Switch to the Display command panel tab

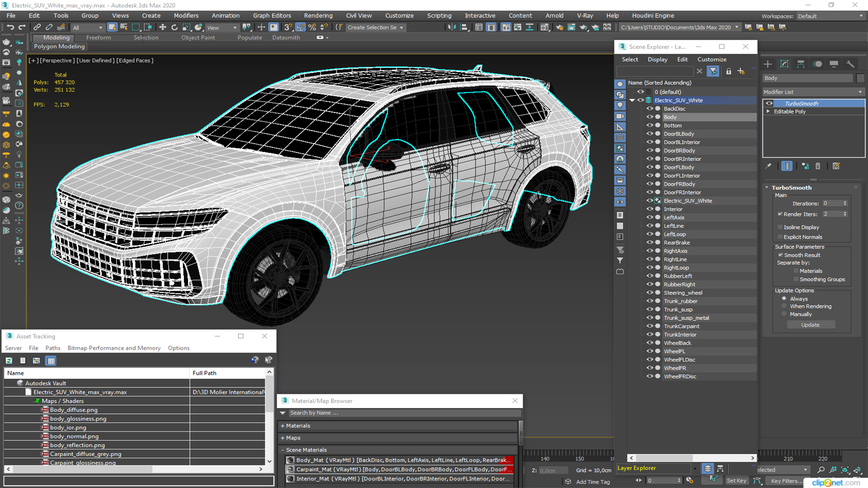click(x=834, y=64)
